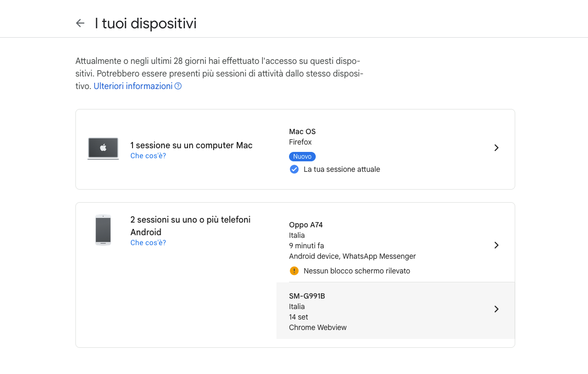
Task: Click Nessun blocco schermo rilevato warning text
Action: (357, 271)
